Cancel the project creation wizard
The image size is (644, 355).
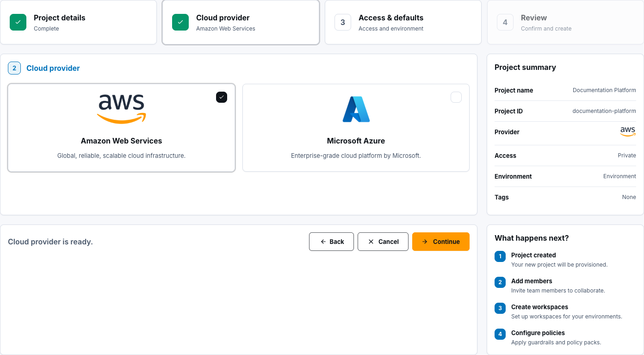(383, 242)
